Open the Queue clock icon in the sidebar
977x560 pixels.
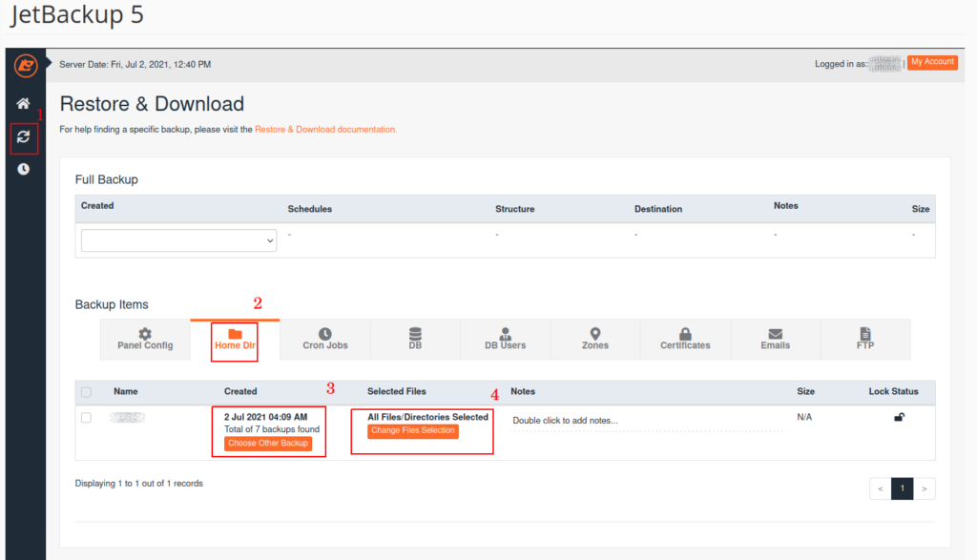[x=23, y=169]
